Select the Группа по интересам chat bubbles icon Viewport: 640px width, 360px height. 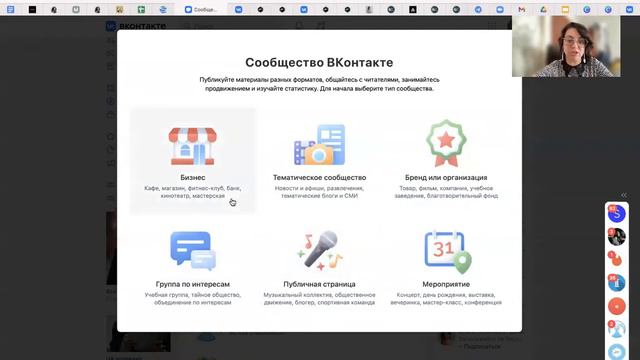click(193, 251)
